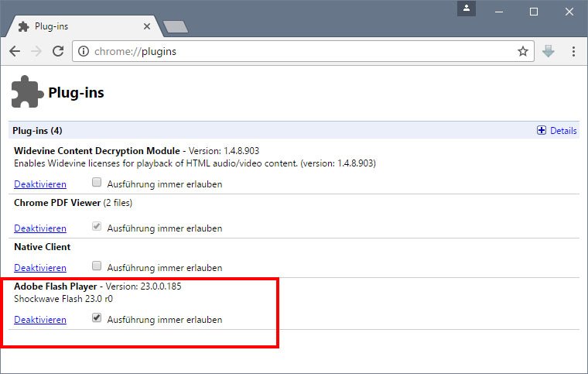Click Deaktivieren for Chrome PDF Viewer

point(40,228)
